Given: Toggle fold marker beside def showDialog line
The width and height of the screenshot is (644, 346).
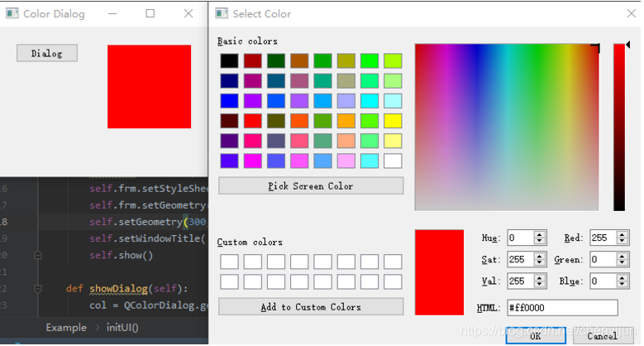Looking at the screenshot, I should pos(38,289).
